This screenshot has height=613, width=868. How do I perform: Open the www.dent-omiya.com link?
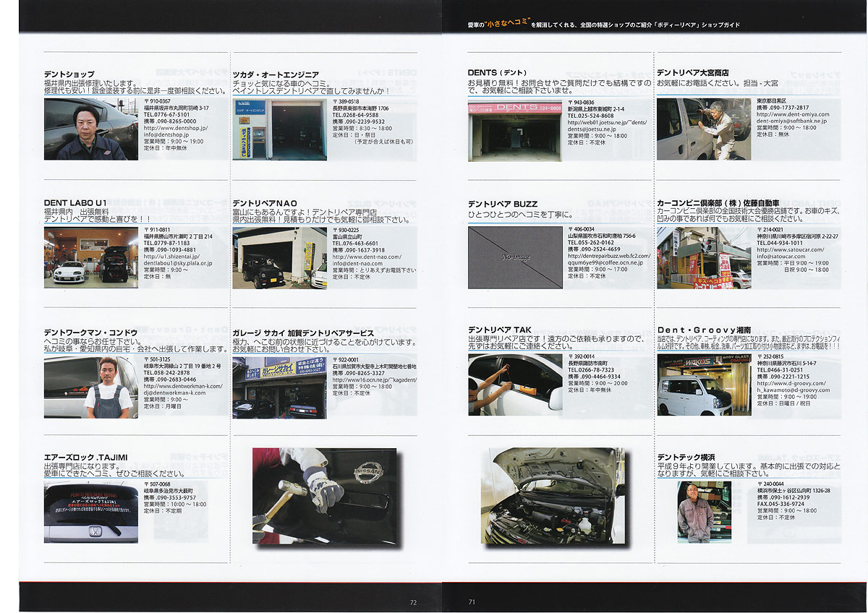(x=792, y=114)
